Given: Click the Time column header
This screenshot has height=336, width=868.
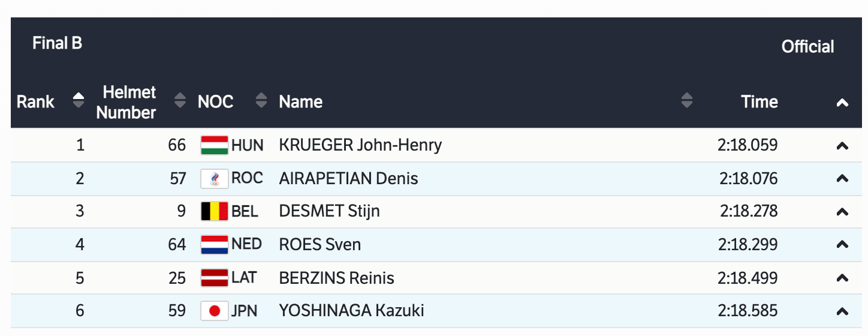Looking at the screenshot, I should [759, 102].
